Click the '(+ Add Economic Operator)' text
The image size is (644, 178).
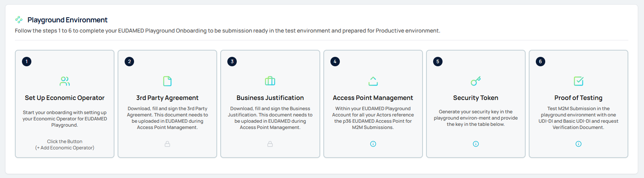[65, 148]
